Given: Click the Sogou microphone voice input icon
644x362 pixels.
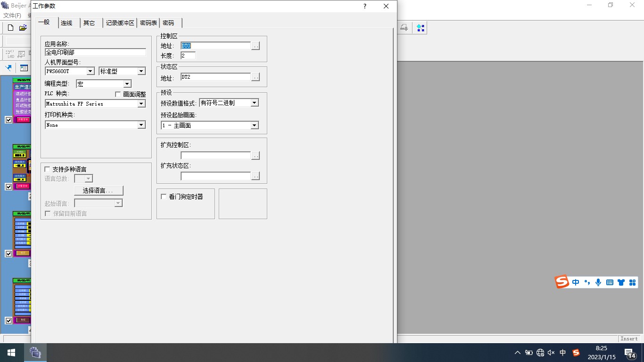Looking at the screenshot, I should tap(598, 282).
